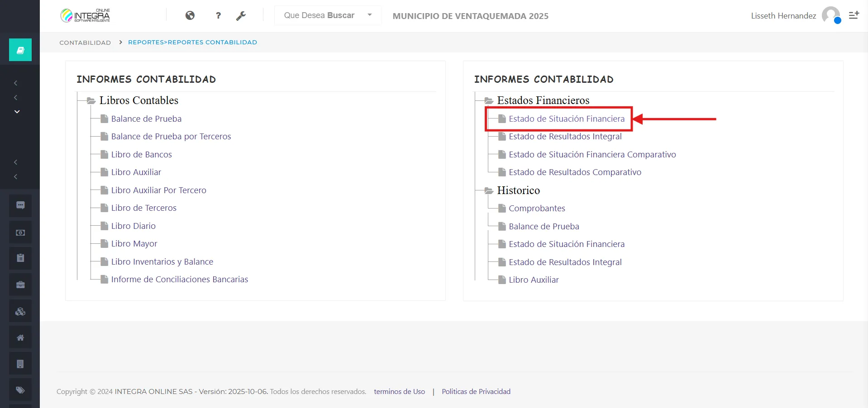The image size is (868, 408).
Task: Collapse the Historico folder node
Action: (489, 190)
